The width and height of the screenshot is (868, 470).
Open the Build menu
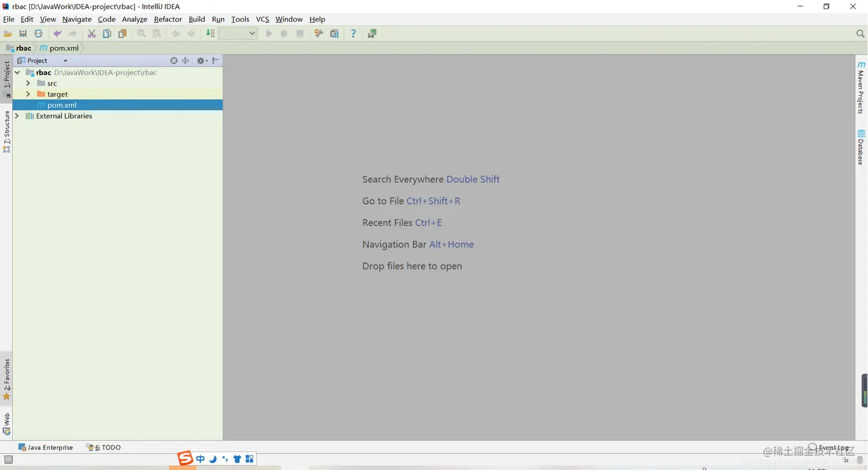click(x=197, y=19)
